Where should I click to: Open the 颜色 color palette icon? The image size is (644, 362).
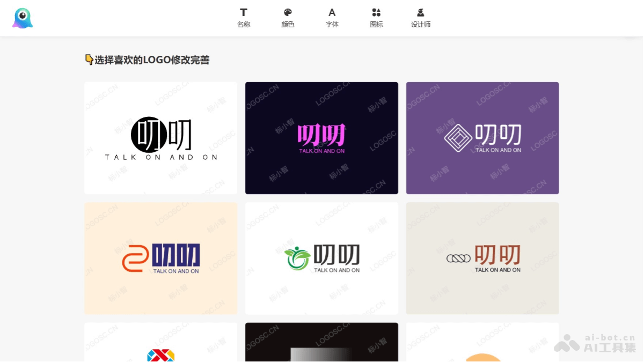(288, 12)
